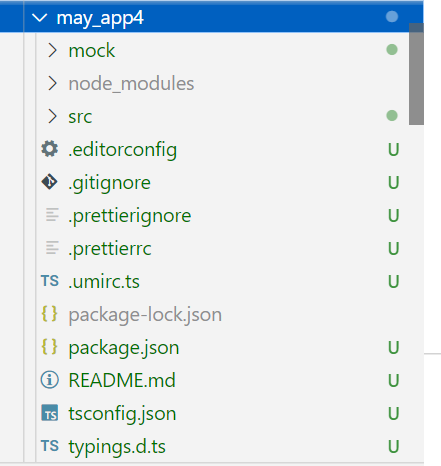Click the untracked U badge on .umirc.ts
The width and height of the screenshot is (441, 466).
(x=393, y=281)
